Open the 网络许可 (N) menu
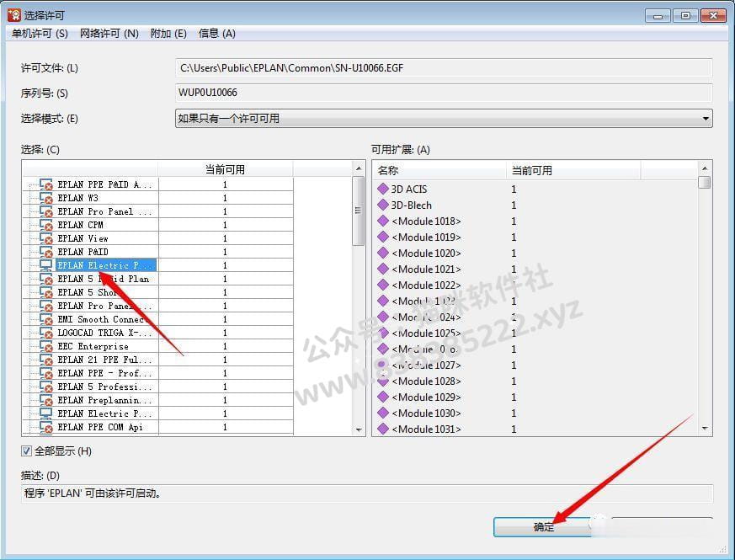This screenshot has width=735, height=560. (109, 34)
